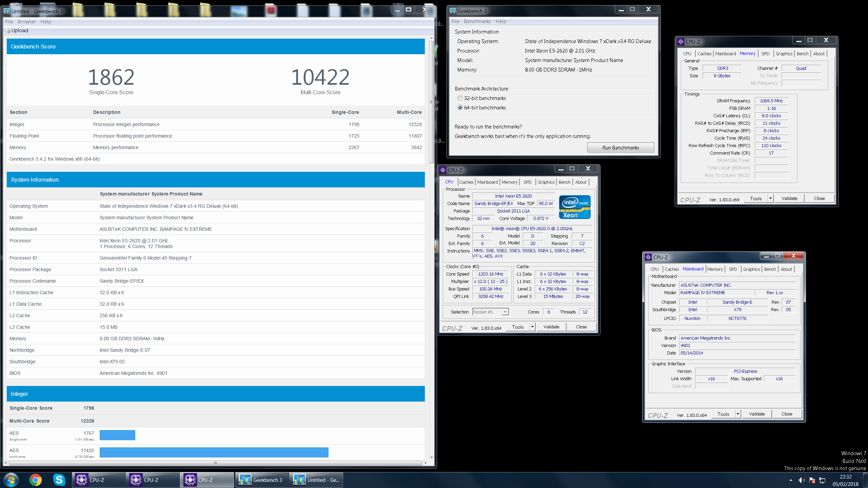This screenshot has width=868, height=488.
Task: Launch Google Chrome from the taskbar
Action: pyautogui.click(x=35, y=480)
